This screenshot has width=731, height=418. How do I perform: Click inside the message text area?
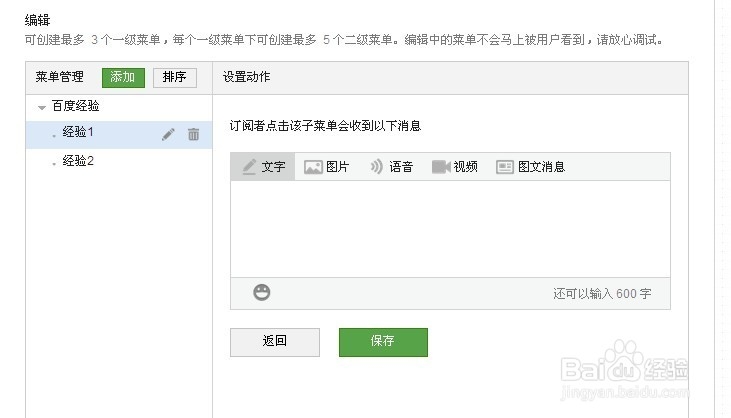(450, 228)
